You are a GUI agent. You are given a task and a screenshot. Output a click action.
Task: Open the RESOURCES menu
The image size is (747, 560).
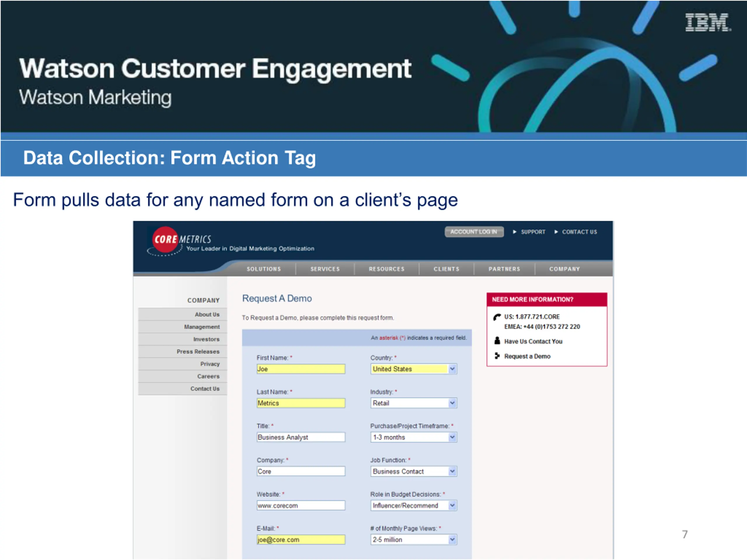[387, 269]
